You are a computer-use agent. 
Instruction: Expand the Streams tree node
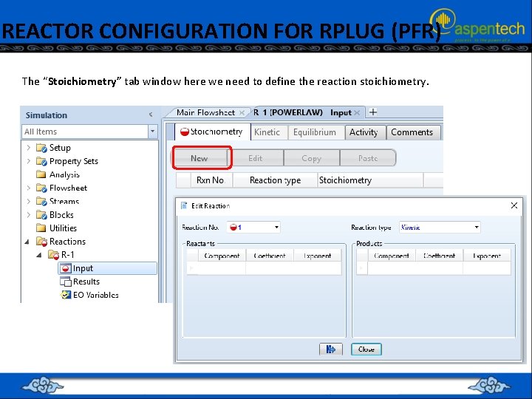[29, 201]
